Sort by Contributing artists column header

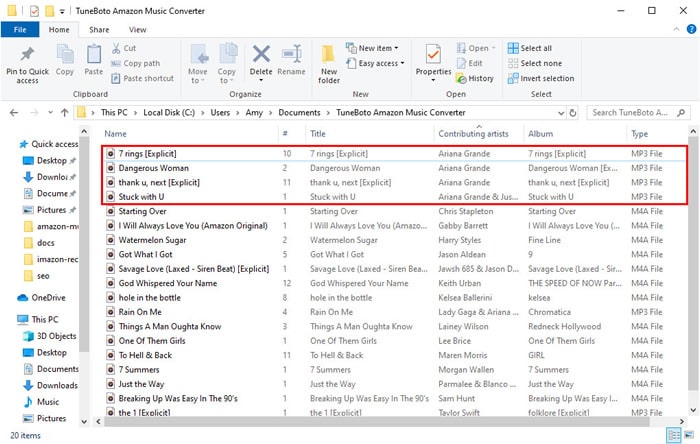click(x=473, y=133)
